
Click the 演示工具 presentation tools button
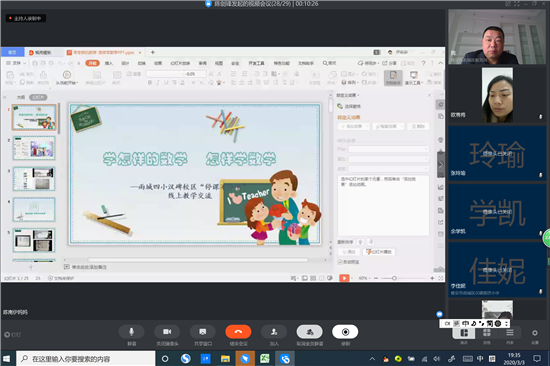click(414, 78)
